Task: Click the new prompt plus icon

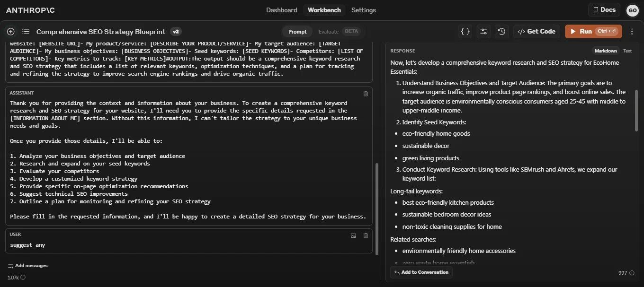Action: coord(11,32)
